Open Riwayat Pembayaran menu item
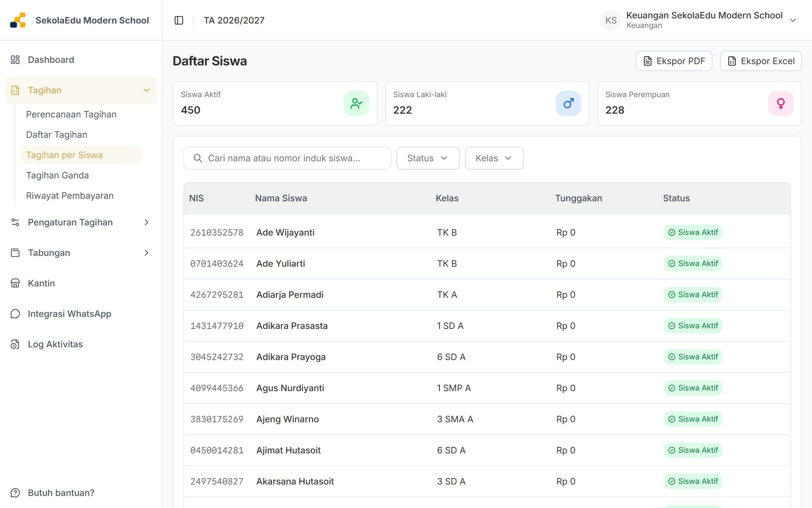 (x=70, y=196)
